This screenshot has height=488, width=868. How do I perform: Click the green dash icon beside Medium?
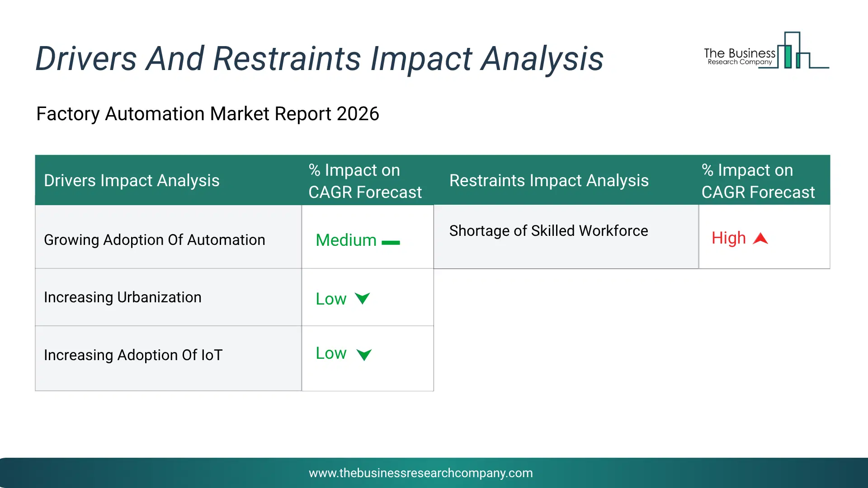[391, 243]
